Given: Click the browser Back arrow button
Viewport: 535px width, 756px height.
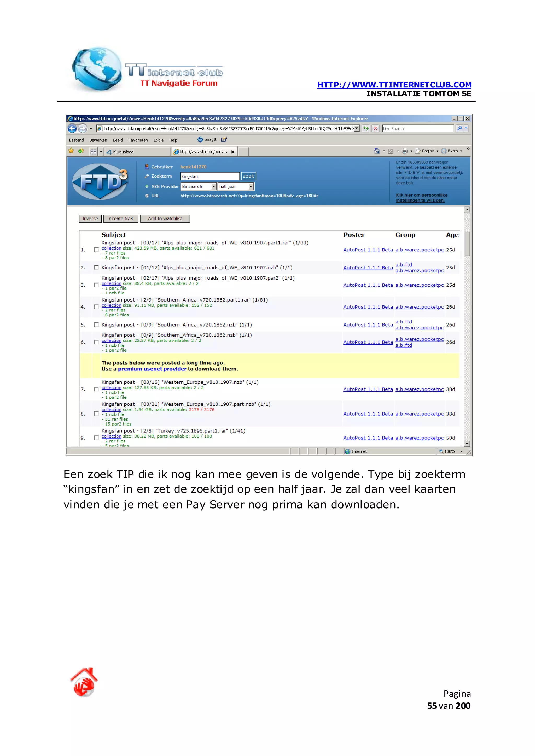Looking at the screenshot, I should (x=72, y=128).
